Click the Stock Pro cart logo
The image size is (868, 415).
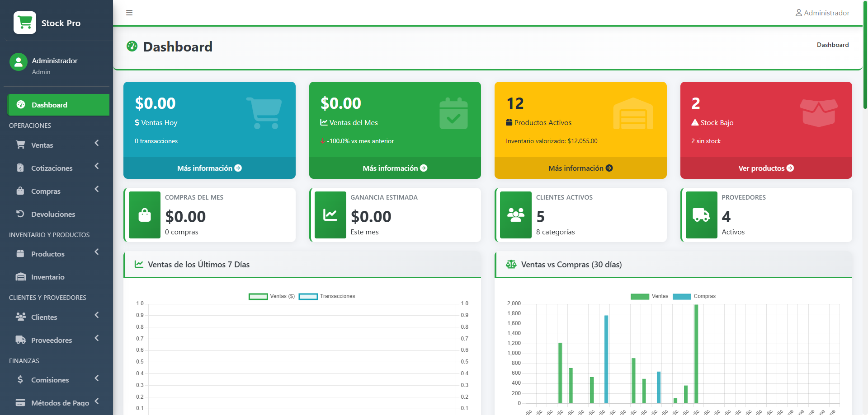(25, 22)
